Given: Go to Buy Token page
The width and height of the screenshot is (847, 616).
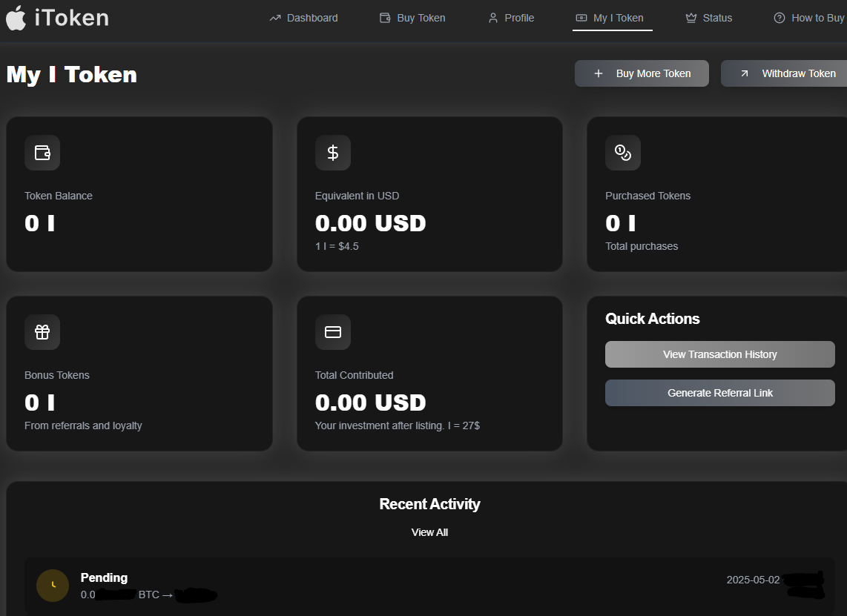Looking at the screenshot, I should coord(412,18).
